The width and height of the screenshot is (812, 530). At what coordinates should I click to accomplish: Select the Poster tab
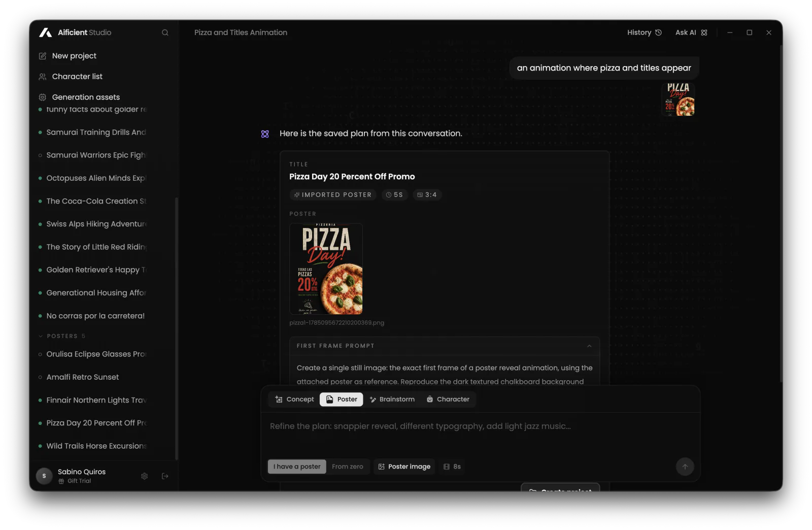pyautogui.click(x=342, y=400)
